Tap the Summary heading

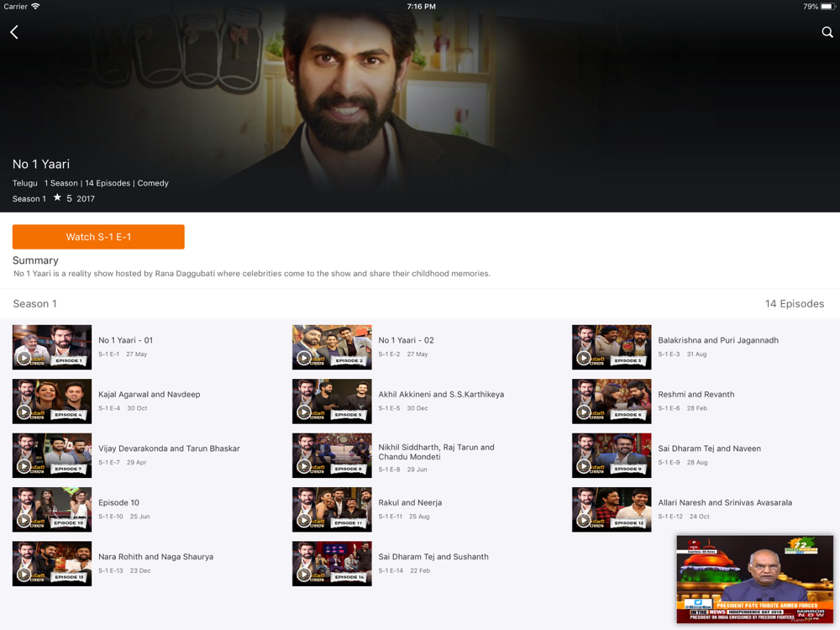pos(35,260)
